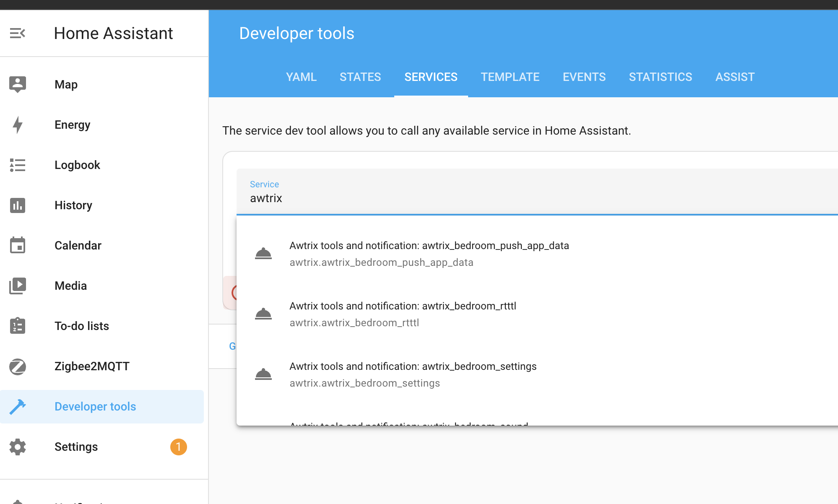Open the TEMPLATE tab

510,77
